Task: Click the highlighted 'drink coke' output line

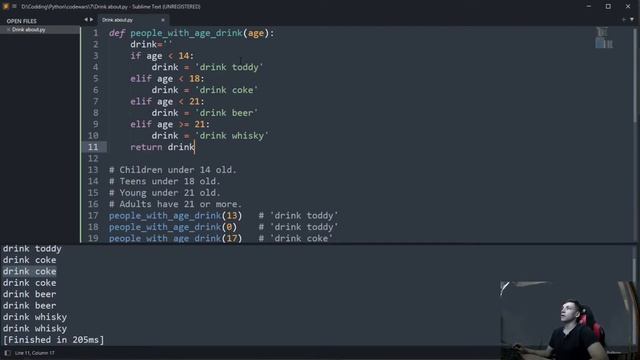Action: pyautogui.click(x=29, y=271)
